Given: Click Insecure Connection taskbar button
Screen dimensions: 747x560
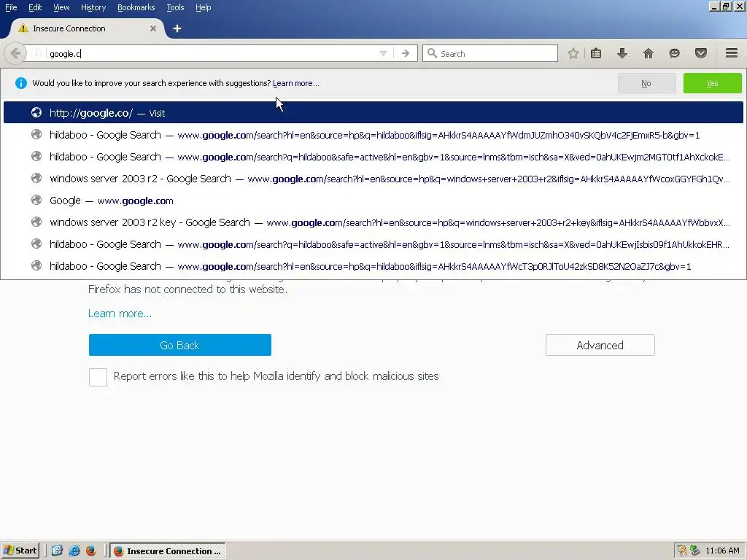Looking at the screenshot, I should tap(169, 551).
